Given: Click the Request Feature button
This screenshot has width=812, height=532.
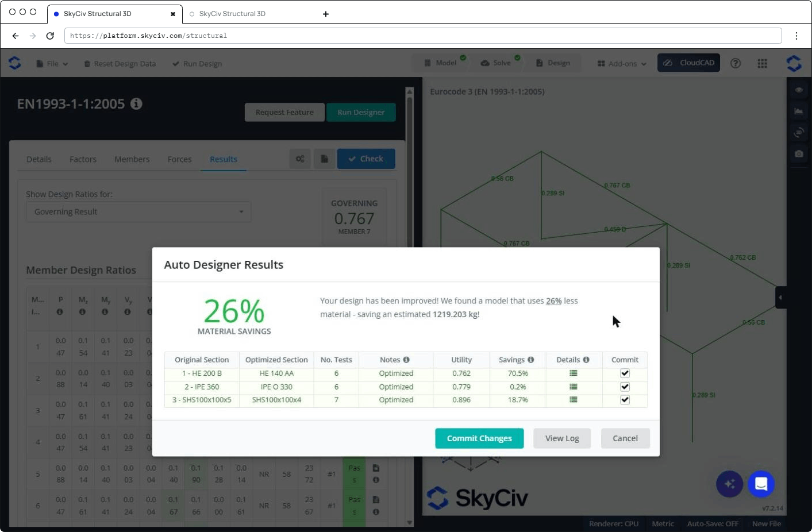Looking at the screenshot, I should [x=284, y=112].
